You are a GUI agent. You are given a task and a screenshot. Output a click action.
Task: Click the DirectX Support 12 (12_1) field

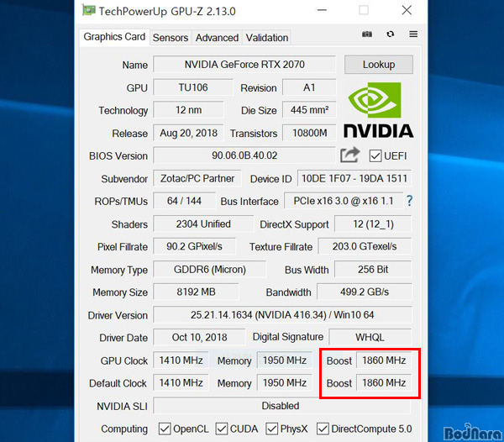373,224
